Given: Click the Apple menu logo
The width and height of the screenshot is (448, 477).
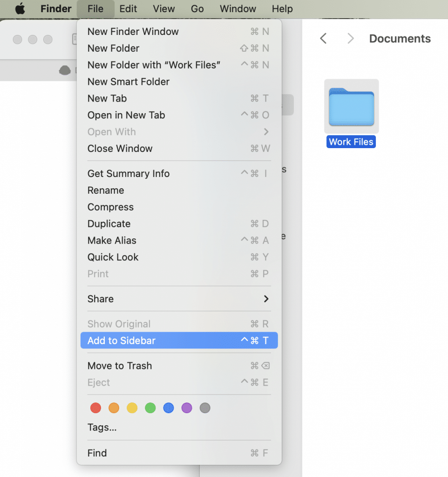Looking at the screenshot, I should pyautogui.click(x=20, y=8).
